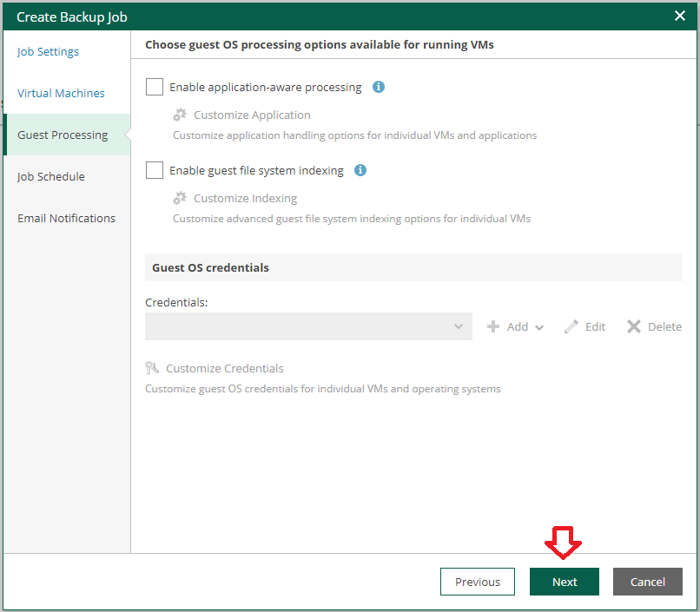Click info icon beside application-aware processing
Image resolution: width=700 pixels, height=612 pixels.
click(379, 87)
